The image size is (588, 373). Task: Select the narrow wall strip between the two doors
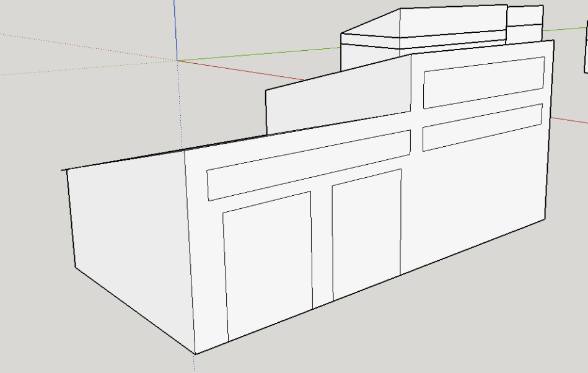click(x=322, y=248)
